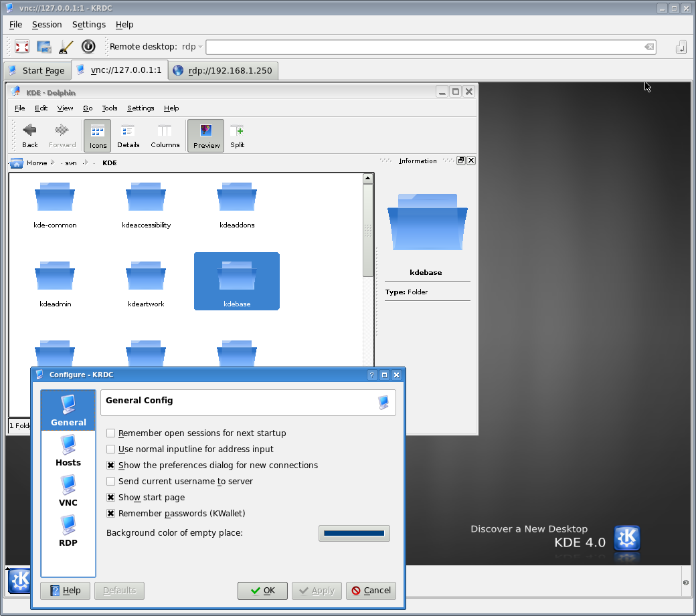Enable Use normal inputline for address input
This screenshot has height=616, width=696.
coord(111,449)
